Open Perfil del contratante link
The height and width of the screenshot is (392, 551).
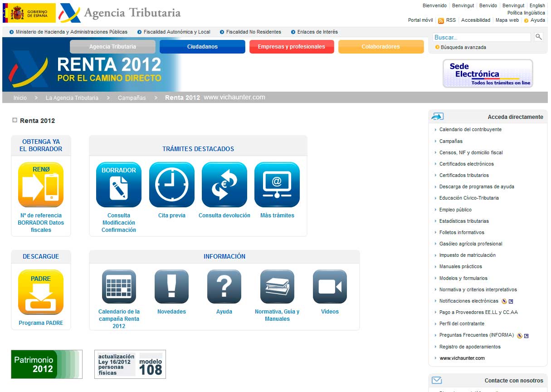click(x=462, y=323)
